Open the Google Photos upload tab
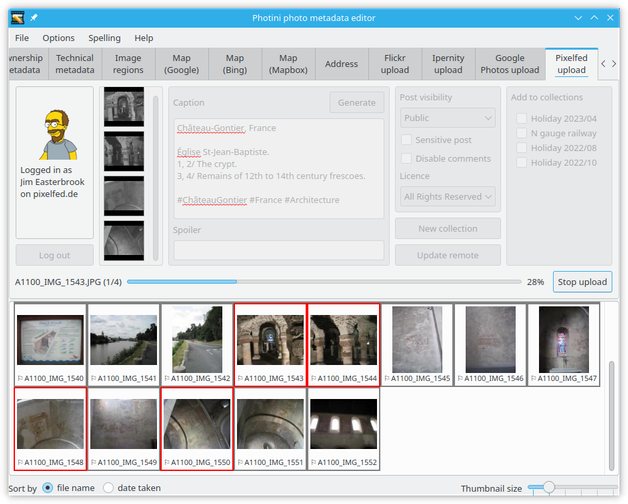The height and width of the screenshot is (504, 628). click(510, 64)
